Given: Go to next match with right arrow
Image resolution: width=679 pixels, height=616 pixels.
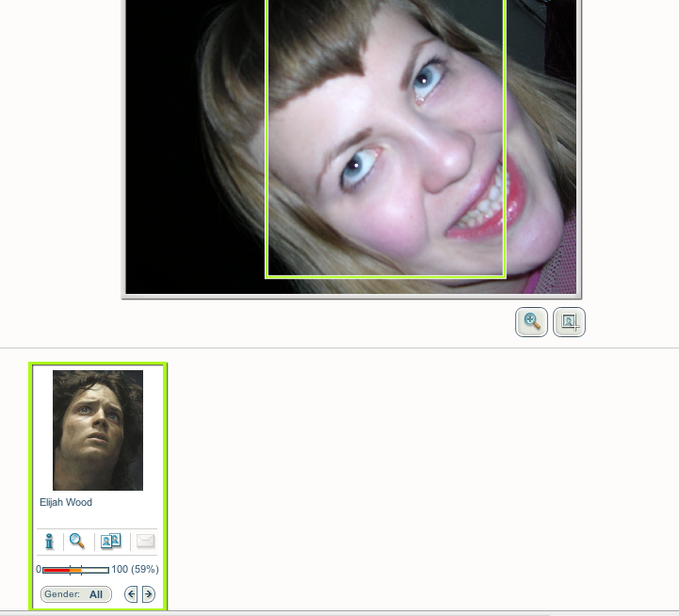Looking at the screenshot, I should click(149, 594).
